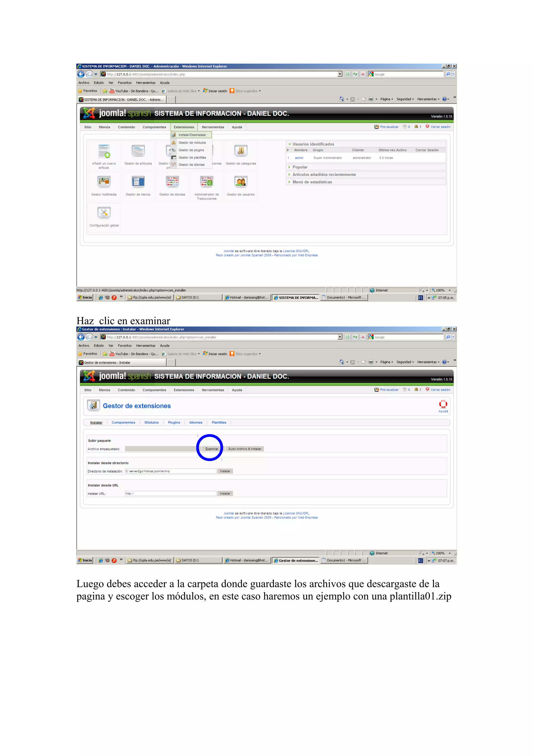The image size is (534, 756).
Task: Click Añadir un nuevo artículo icon
Action: tap(104, 152)
